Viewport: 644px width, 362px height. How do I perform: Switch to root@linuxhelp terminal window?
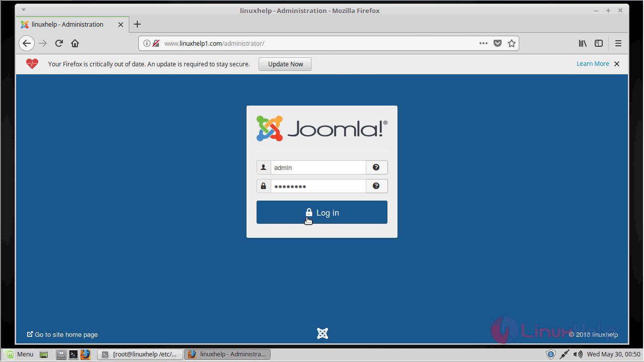[139, 354]
